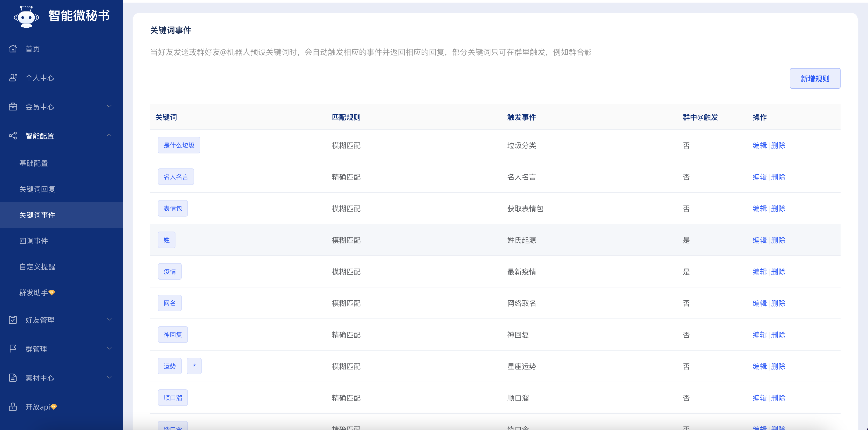Click the document icon for 素材中心

[x=13, y=377]
